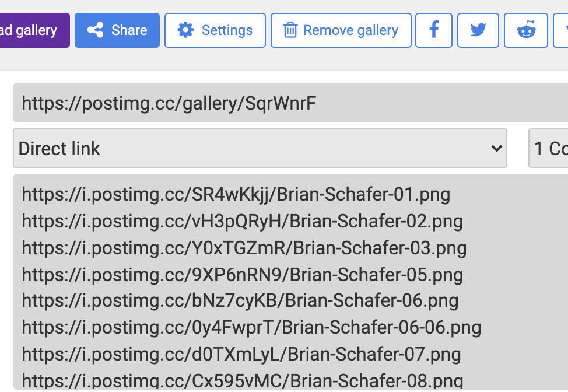The image size is (568, 392).
Task: Click the Twitter share icon
Action: [478, 30]
